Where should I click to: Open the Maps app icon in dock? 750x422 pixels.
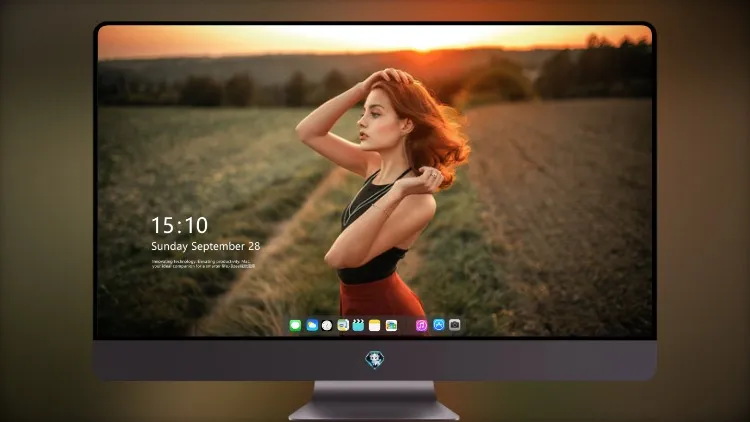343,326
